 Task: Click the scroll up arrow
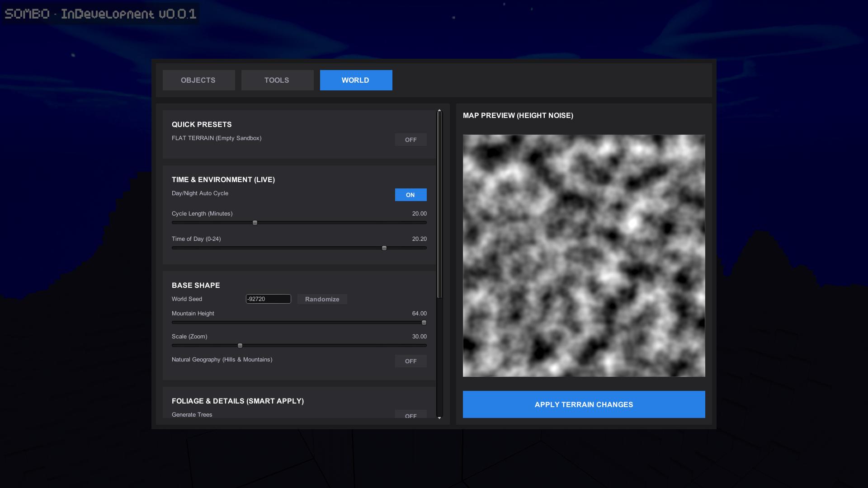tap(439, 111)
